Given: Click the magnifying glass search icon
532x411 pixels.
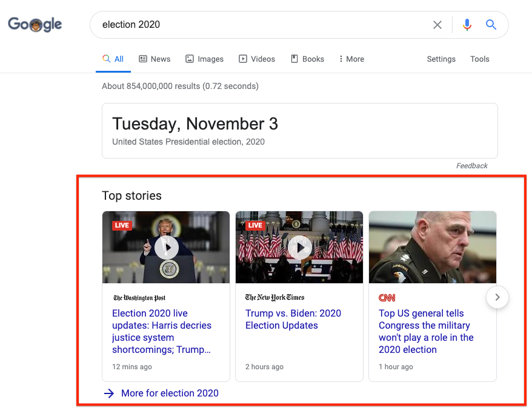Looking at the screenshot, I should click(491, 25).
